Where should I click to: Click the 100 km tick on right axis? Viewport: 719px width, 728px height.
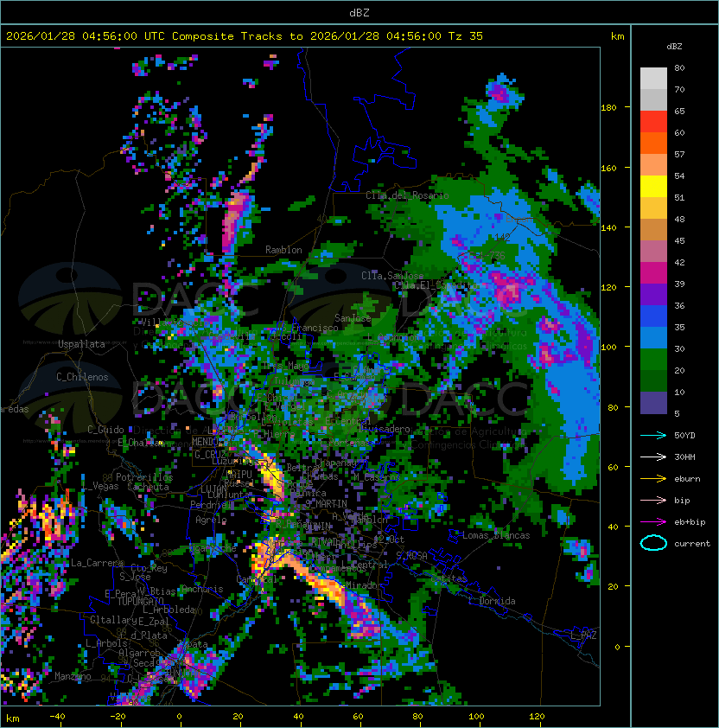point(608,348)
